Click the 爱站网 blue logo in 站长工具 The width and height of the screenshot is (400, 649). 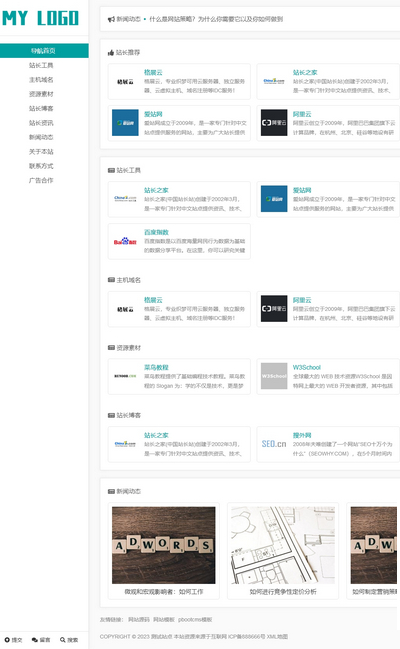point(274,199)
